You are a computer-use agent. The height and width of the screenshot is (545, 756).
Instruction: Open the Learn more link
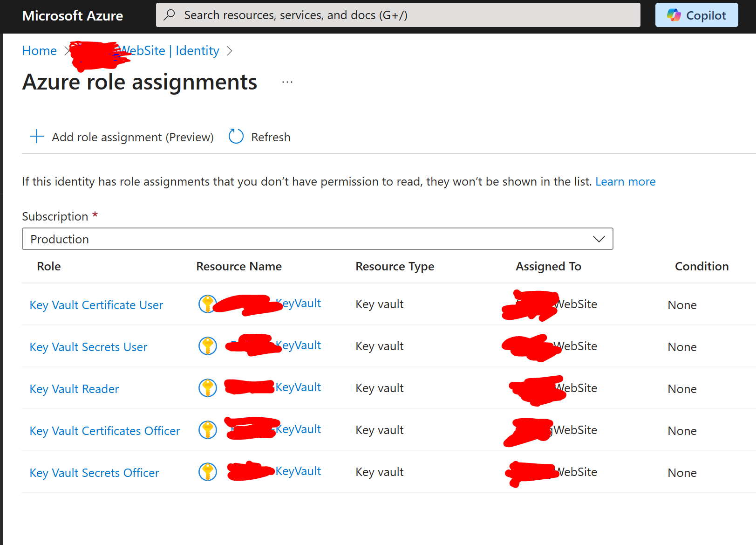pyautogui.click(x=625, y=181)
